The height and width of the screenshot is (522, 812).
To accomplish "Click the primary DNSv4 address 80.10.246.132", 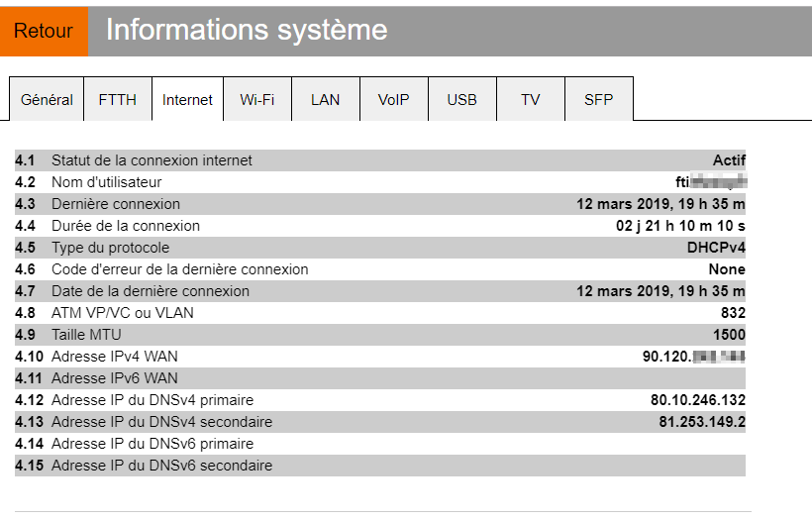I will [x=697, y=400].
